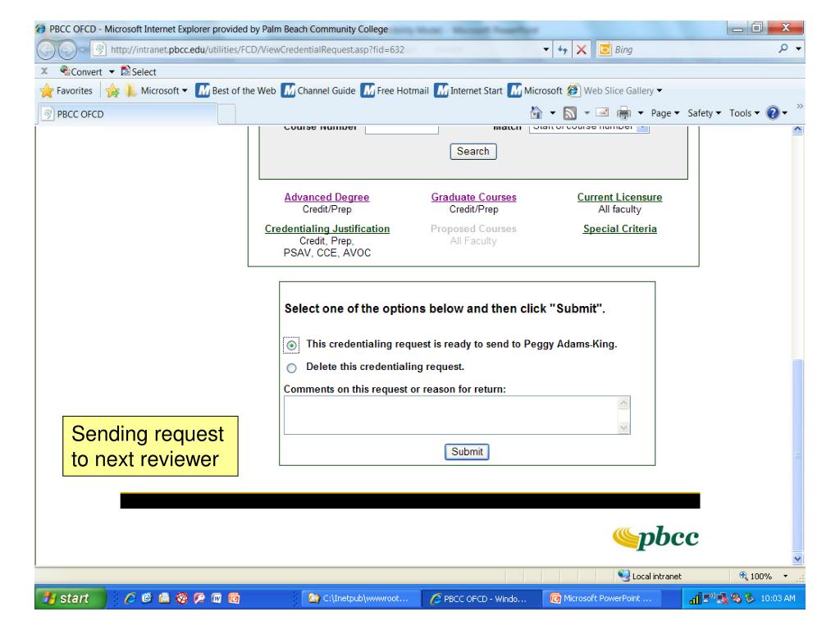Open the Print dropdown arrow
Image resolution: width=840 pixels, height=630 pixels.
[x=641, y=113]
